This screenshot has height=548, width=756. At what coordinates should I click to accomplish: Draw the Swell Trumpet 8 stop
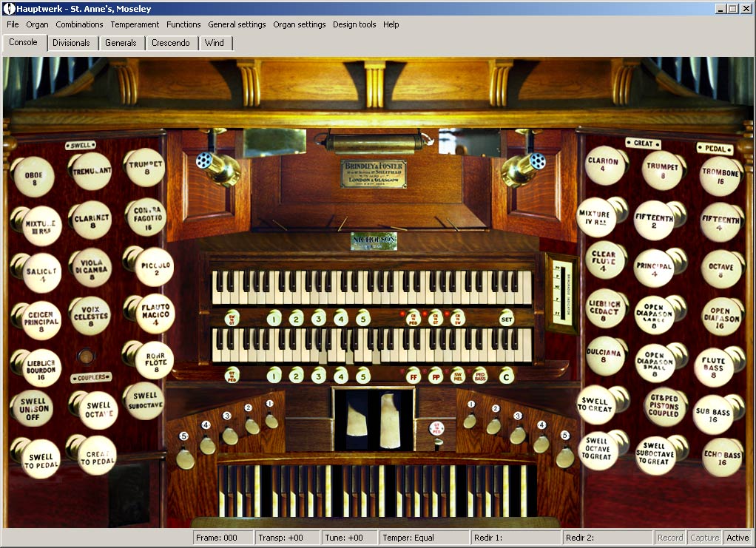pos(146,167)
